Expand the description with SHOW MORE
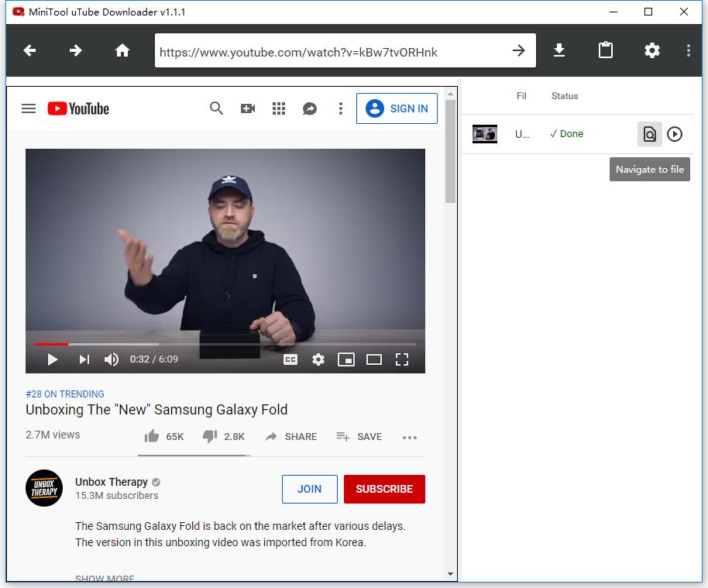The height and width of the screenshot is (588, 708). tap(105, 578)
